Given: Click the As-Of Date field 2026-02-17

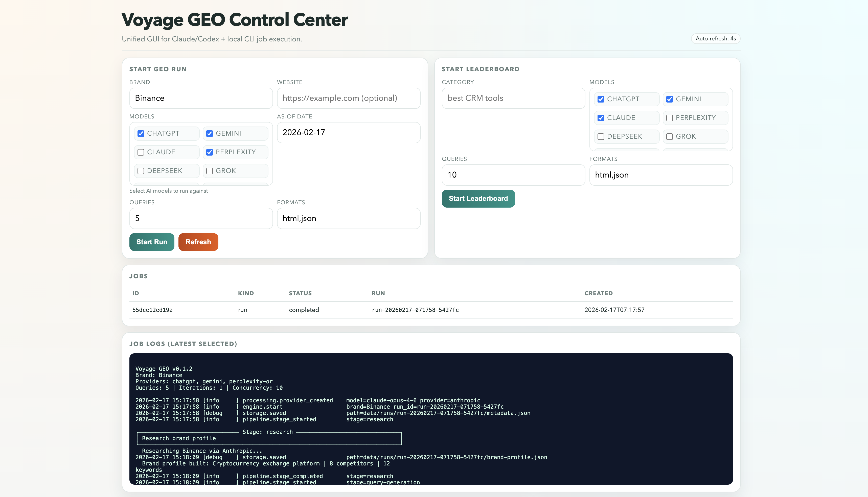Looking at the screenshot, I should click(x=348, y=132).
